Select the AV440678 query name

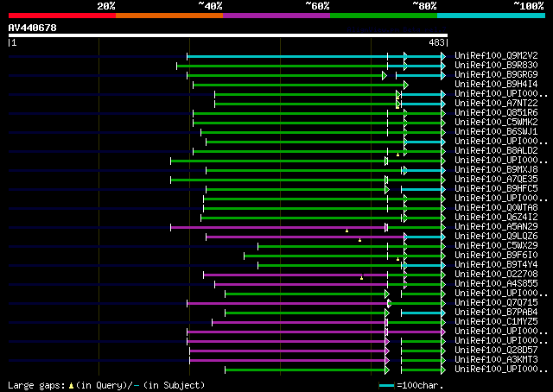point(33,28)
